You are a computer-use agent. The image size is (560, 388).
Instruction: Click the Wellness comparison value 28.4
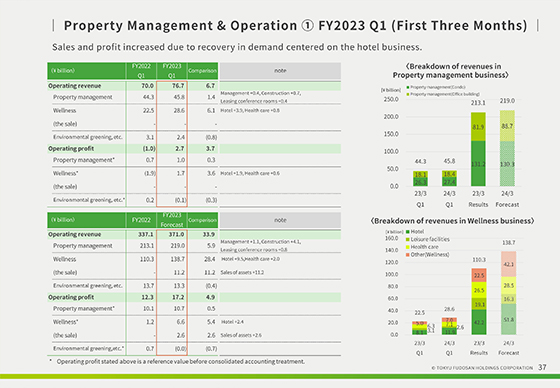[210, 259]
